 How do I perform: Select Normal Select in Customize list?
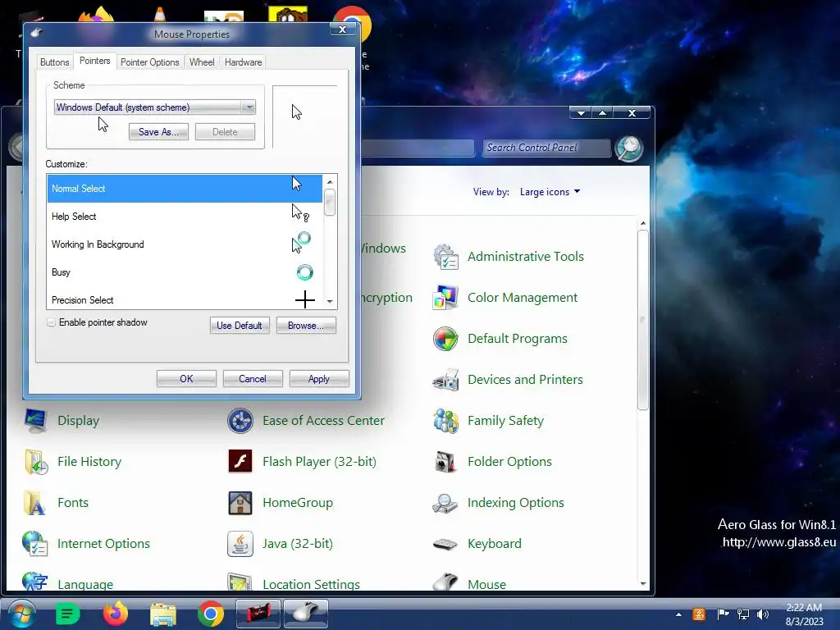pyautogui.click(x=185, y=189)
